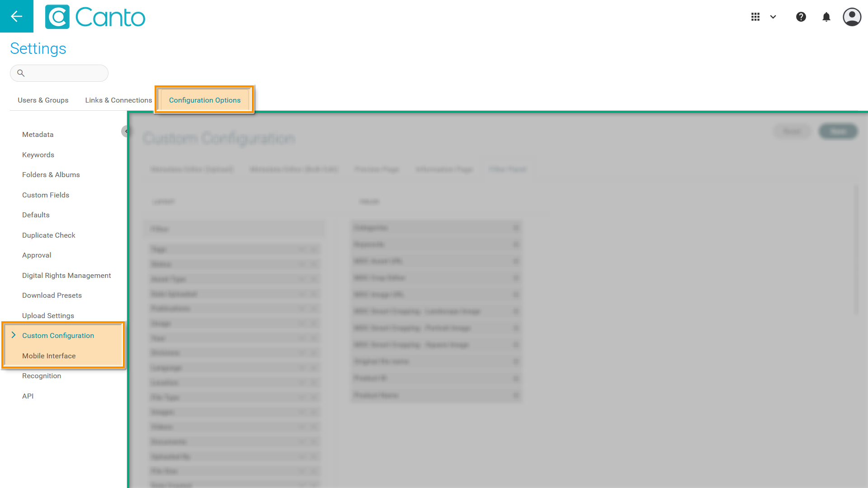Viewport: 868px width, 488px height.
Task: Open Defaults settings
Action: (36, 215)
